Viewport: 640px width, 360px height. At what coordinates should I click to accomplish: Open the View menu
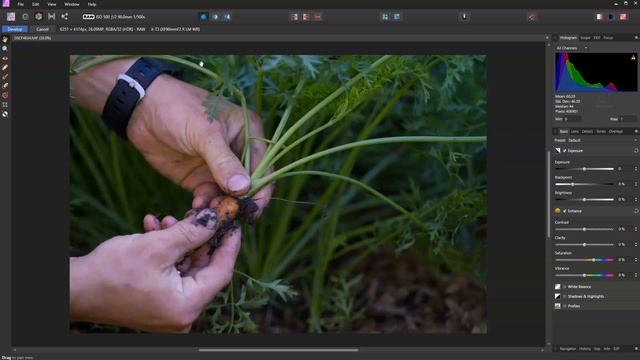point(52,4)
